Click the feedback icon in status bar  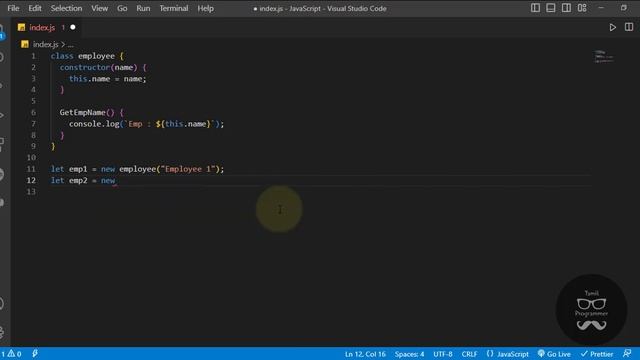click(627, 353)
